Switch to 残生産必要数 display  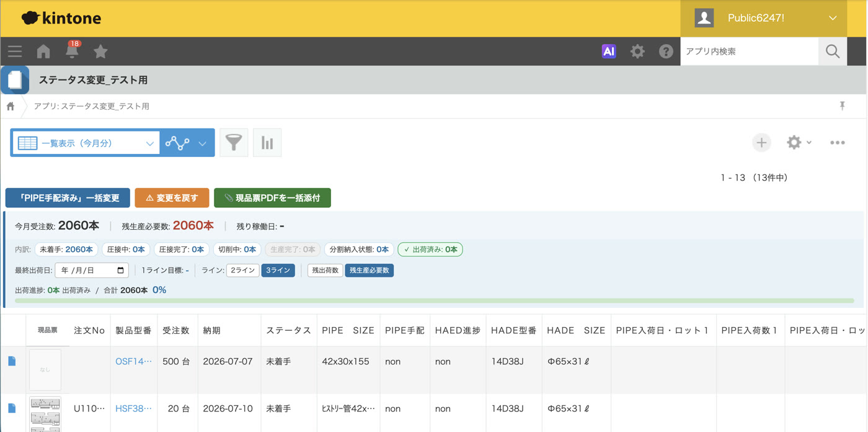(x=369, y=271)
